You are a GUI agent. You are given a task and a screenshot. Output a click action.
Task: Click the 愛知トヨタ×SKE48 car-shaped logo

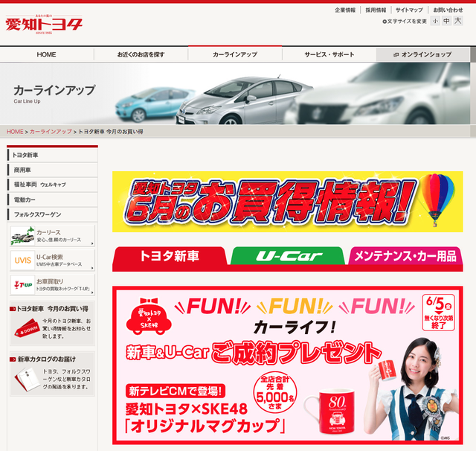click(x=149, y=316)
